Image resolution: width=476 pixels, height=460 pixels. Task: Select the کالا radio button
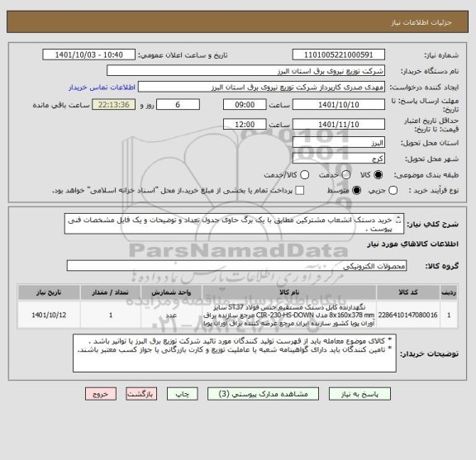coord(378,175)
